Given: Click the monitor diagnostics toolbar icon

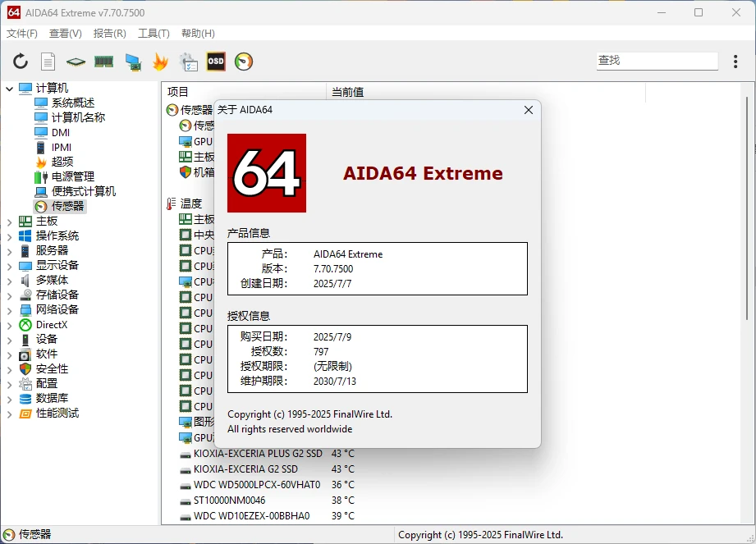Looking at the screenshot, I should coord(133,62).
